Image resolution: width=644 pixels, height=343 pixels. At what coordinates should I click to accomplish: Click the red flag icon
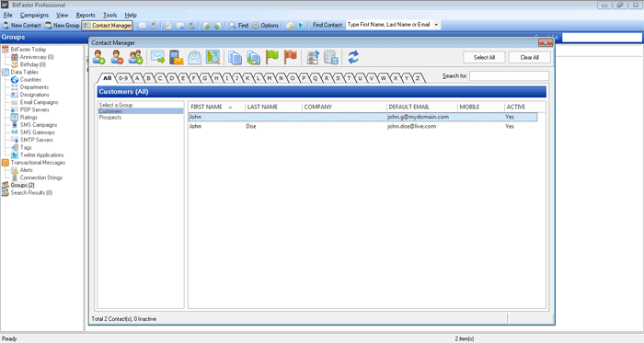(291, 57)
